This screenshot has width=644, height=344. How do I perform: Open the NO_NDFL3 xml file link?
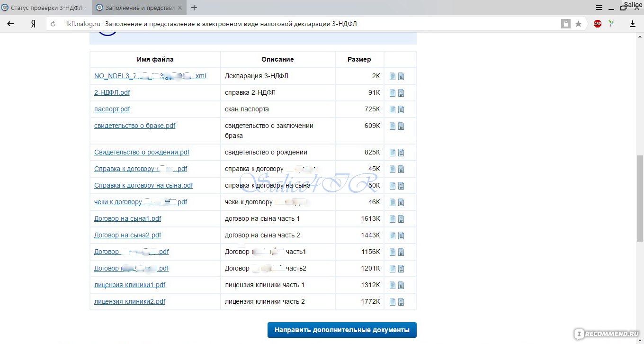click(150, 76)
